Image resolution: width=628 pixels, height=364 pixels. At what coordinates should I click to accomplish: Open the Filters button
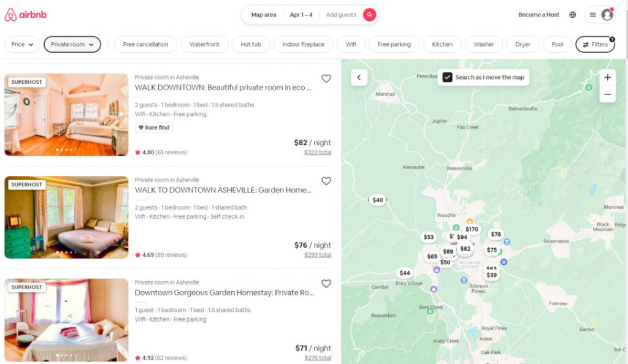click(x=595, y=44)
